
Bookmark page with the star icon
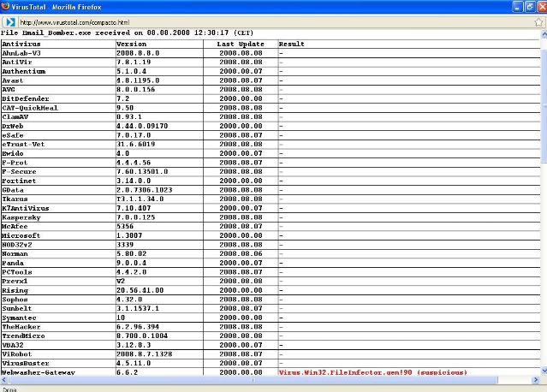pos(538,22)
